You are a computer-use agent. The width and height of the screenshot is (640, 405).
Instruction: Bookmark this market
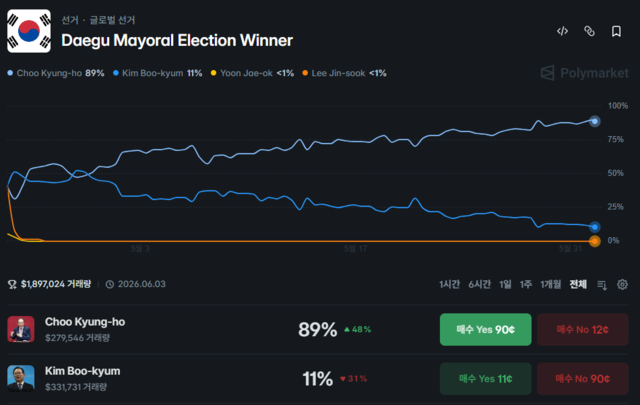click(x=616, y=31)
